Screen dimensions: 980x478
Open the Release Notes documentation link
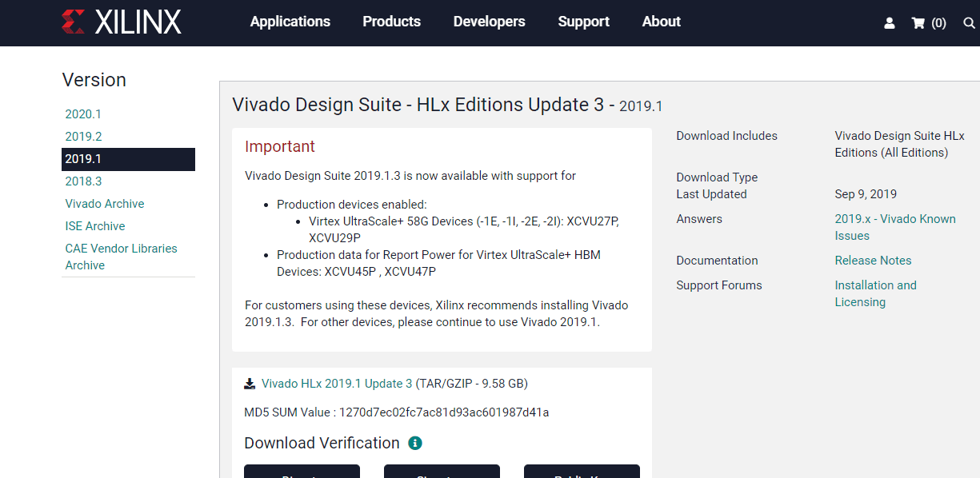pos(873,261)
